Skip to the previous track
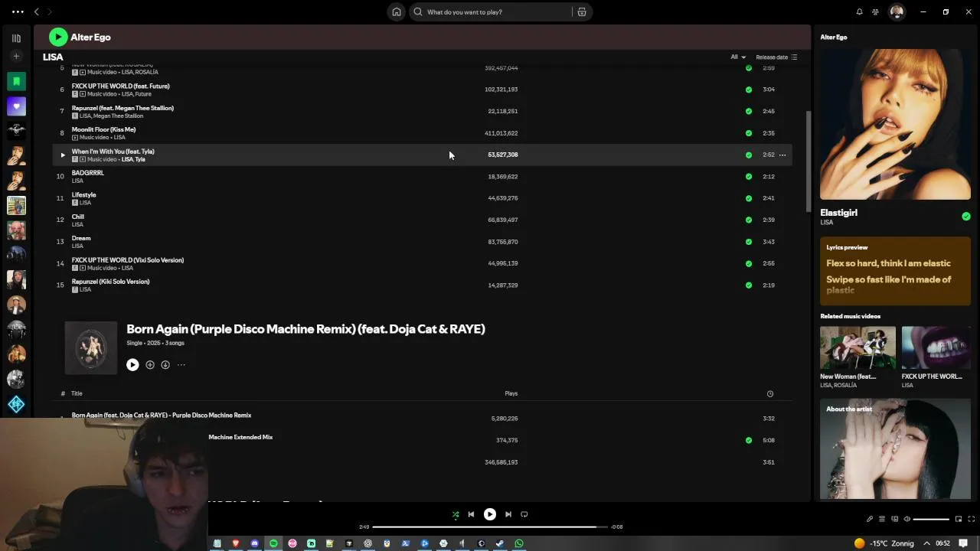The image size is (980, 551). coord(471,514)
